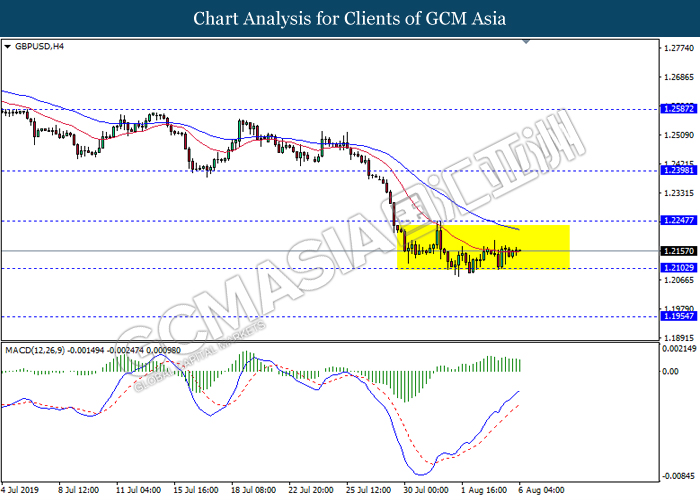Click the 8 Jul 12:00 time label

(x=79, y=490)
